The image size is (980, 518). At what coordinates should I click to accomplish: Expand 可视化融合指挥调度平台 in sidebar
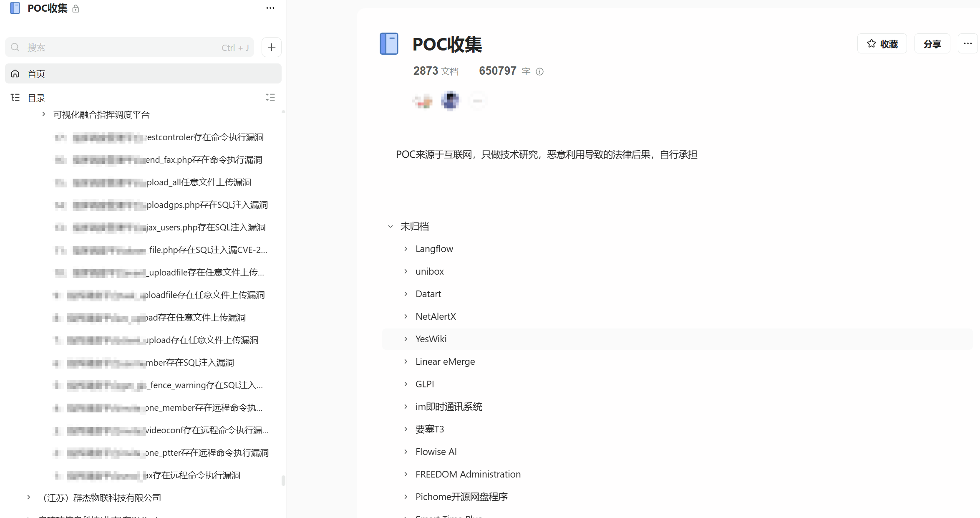coord(43,114)
